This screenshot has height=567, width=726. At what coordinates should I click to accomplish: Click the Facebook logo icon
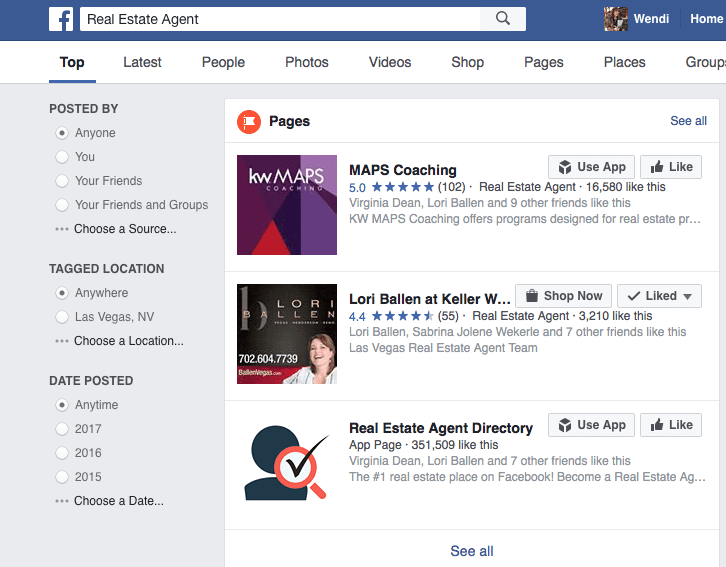click(61, 19)
